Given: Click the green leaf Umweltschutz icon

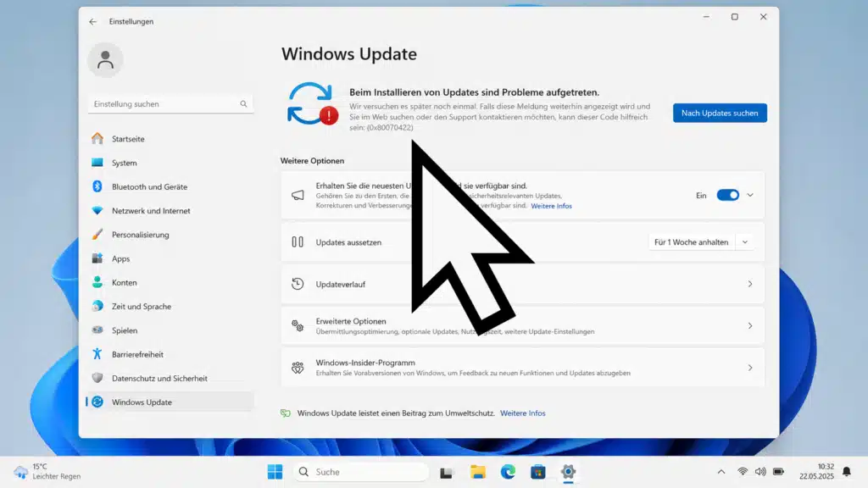Looking at the screenshot, I should [x=286, y=413].
